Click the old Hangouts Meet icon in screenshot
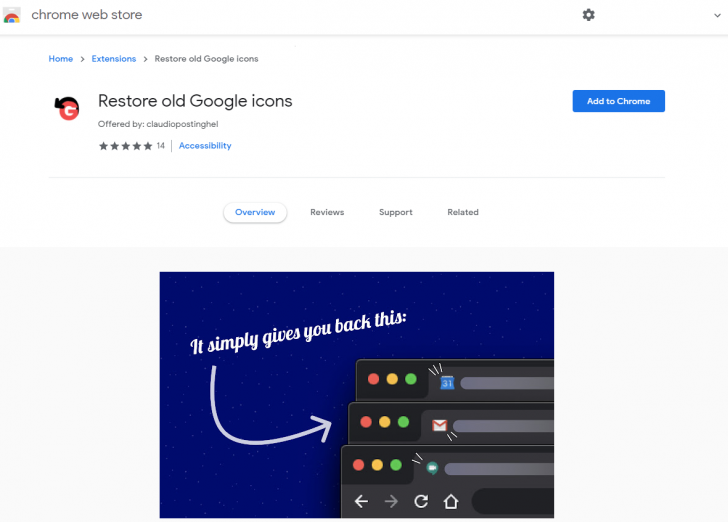The width and height of the screenshot is (728, 522). [432, 468]
